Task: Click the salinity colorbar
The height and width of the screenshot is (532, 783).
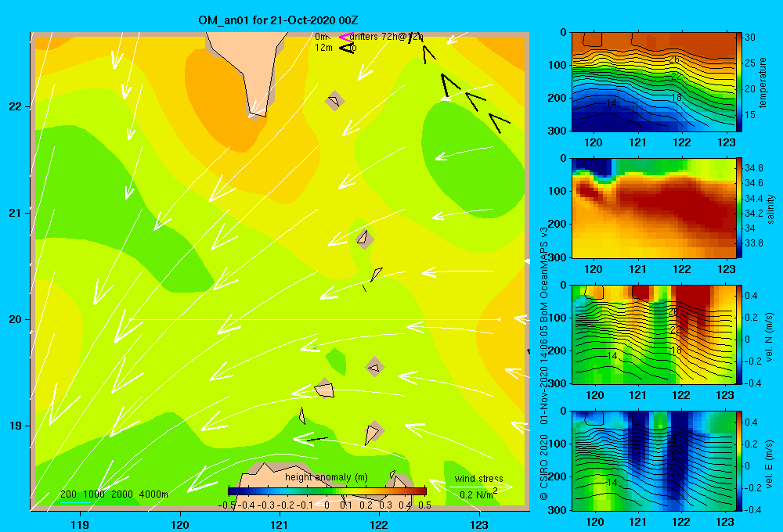Action: tap(739, 208)
